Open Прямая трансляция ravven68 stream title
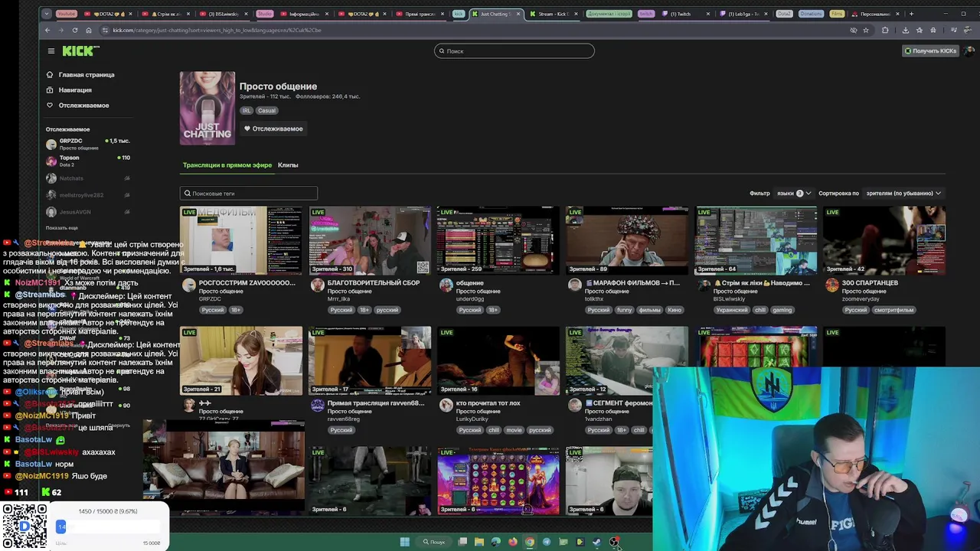The image size is (980, 551). 375,403
